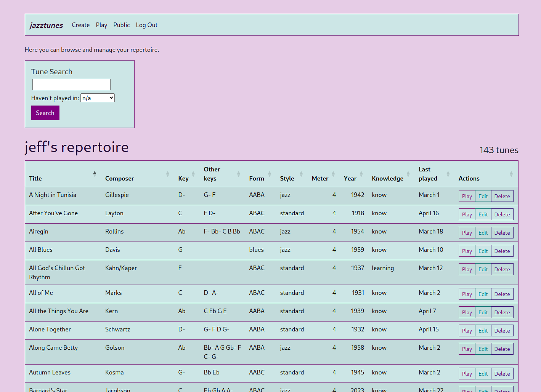Screen dimensions: 541x392
Task: Click Log Out in the navigation bar
Action: pos(146,25)
